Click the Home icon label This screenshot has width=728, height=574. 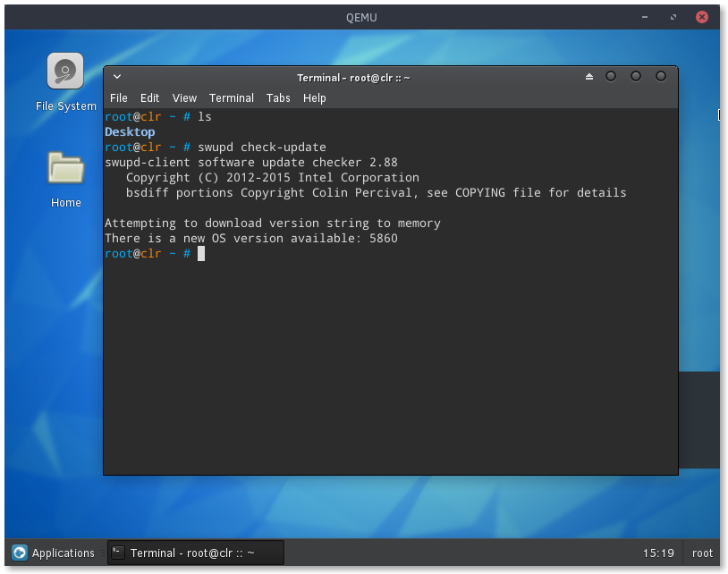pos(65,203)
